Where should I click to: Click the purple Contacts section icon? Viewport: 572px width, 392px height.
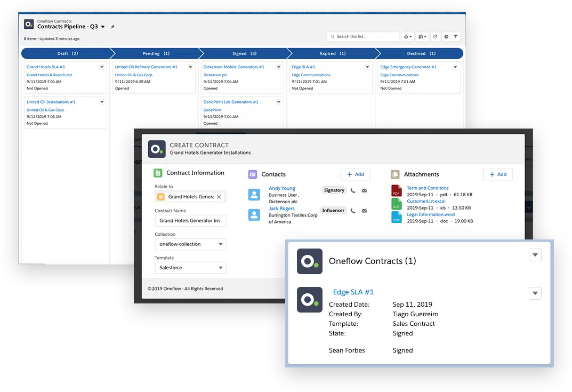point(253,174)
